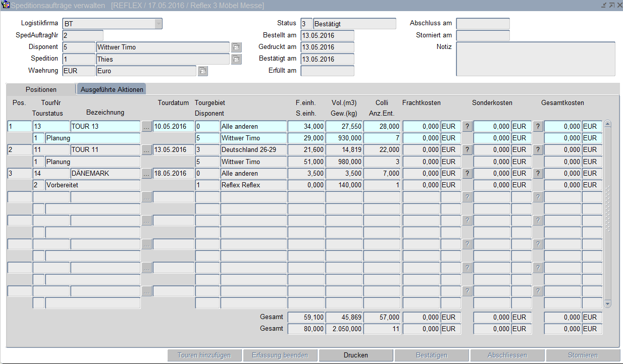
Task: Click ellipsis button next to DÄNEMARK
Action: (146, 173)
